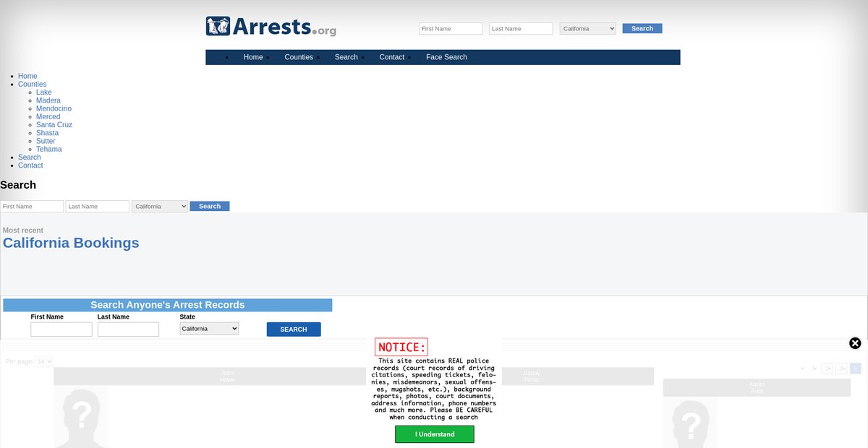Open Search in the navy navigation bar
Screen dimensions: 868x448
click(x=346, y=57)
